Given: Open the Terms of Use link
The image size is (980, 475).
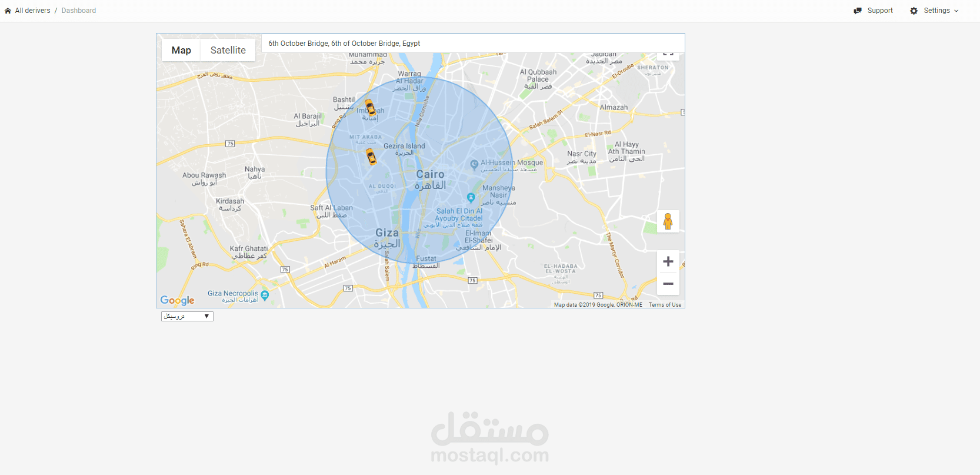Looking at the screenshot, I should pyautogui.click(x=665, y=305).
